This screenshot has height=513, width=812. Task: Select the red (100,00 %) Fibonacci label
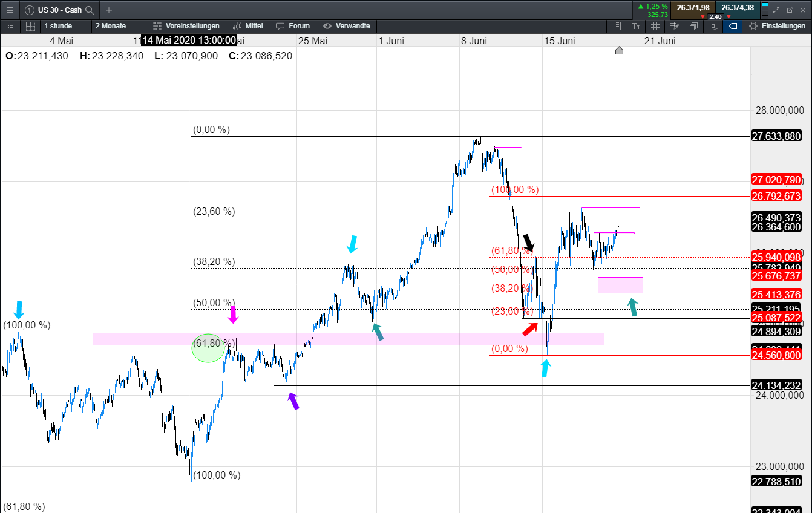click(515, 189)
